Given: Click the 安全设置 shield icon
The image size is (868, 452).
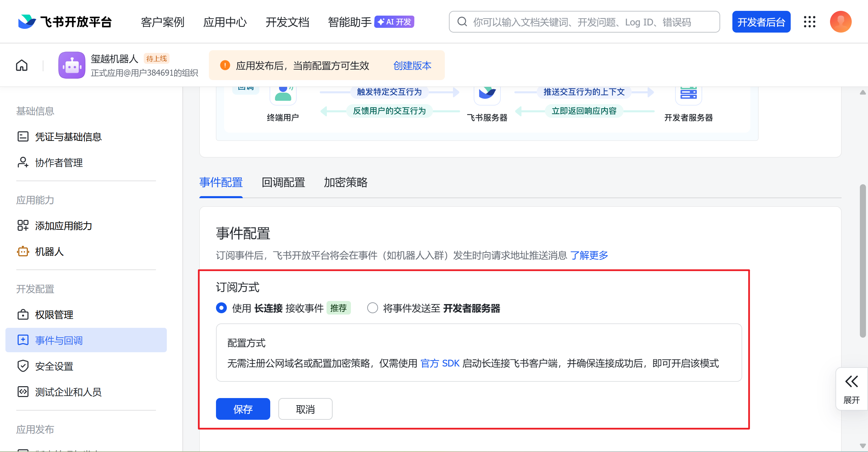Looking at the screenshot, I should point(23,366).
